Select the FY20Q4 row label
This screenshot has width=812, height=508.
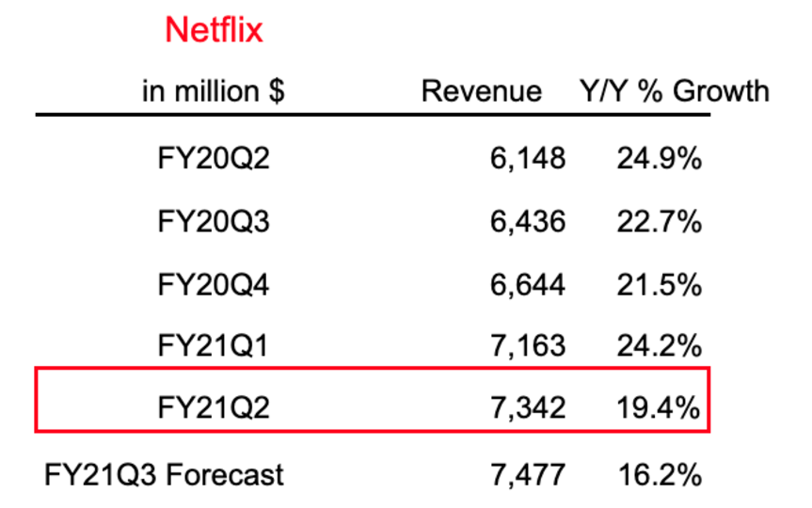pyautogui.click(x=214, y=285)
